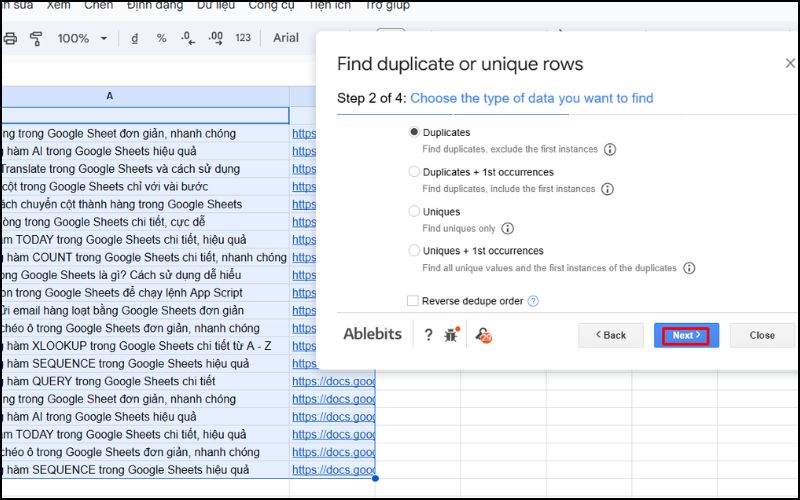Screen dimensions: 800x500
Task: Select the Duplicates radio option
Action: pyautogui.click(x=414, y=132)
